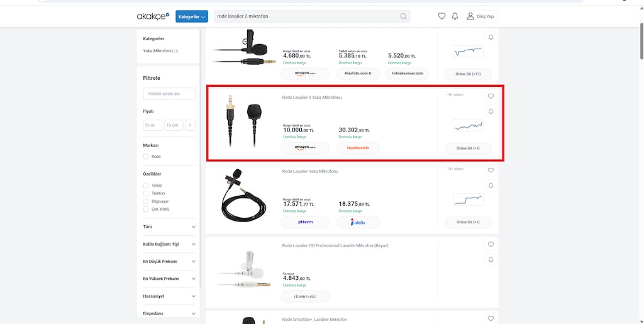The image size is (644, 324).
Task: Set price alarm bell for 4.680 TL product
Action: point(491,37)
